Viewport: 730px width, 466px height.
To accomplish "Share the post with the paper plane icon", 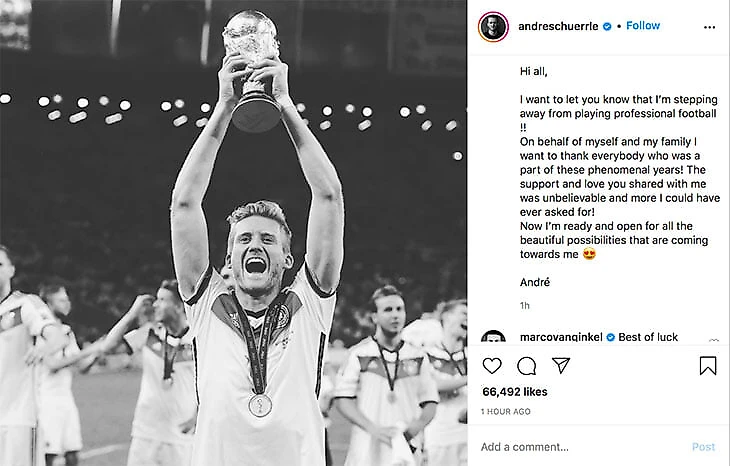I will 561,366.
